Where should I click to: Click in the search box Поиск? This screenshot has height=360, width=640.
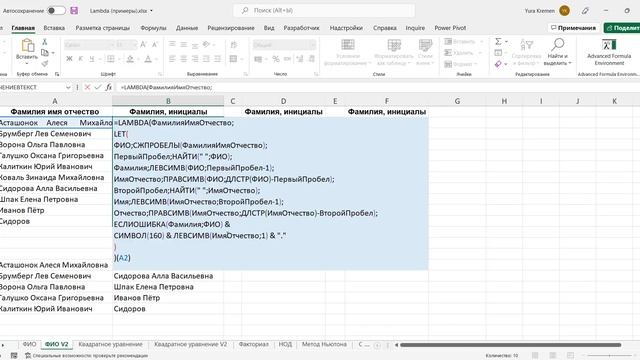pos(324,11)
